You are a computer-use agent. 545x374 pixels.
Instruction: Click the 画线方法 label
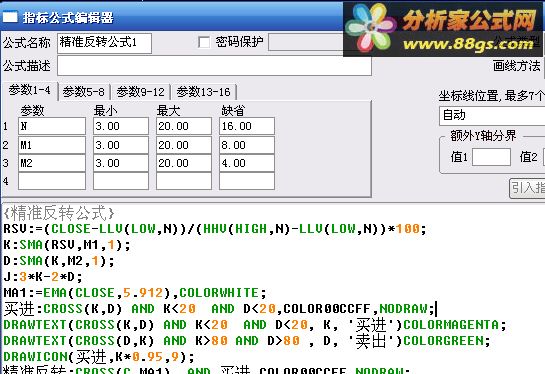(516, 66)
